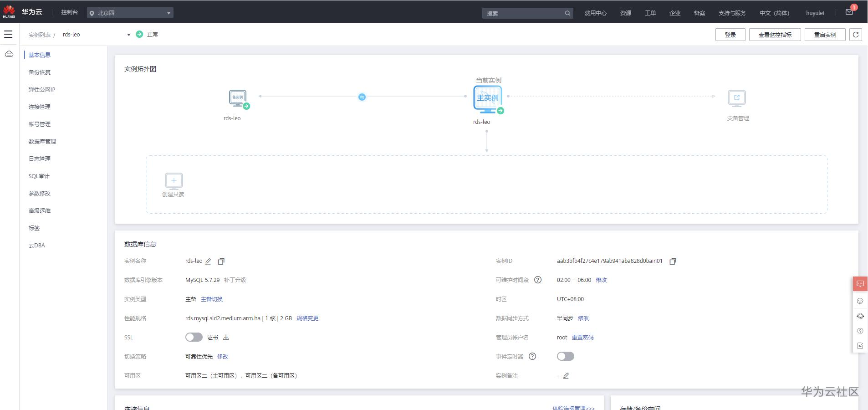Click 重启实例 button
The width and height of the screenshot is (868, 410).
tap(825, 35)
